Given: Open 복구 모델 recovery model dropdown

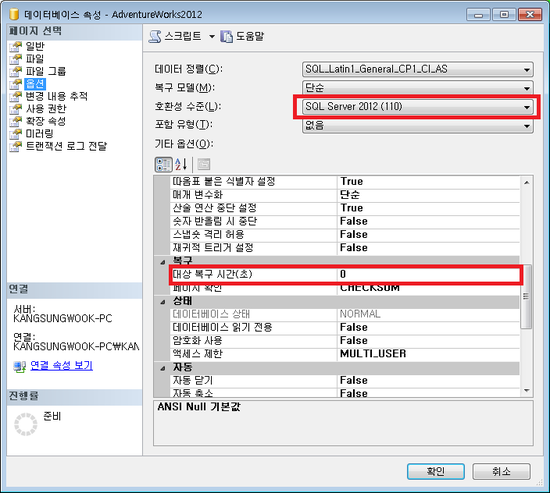Looking at the screenshot, I should 417,88.
